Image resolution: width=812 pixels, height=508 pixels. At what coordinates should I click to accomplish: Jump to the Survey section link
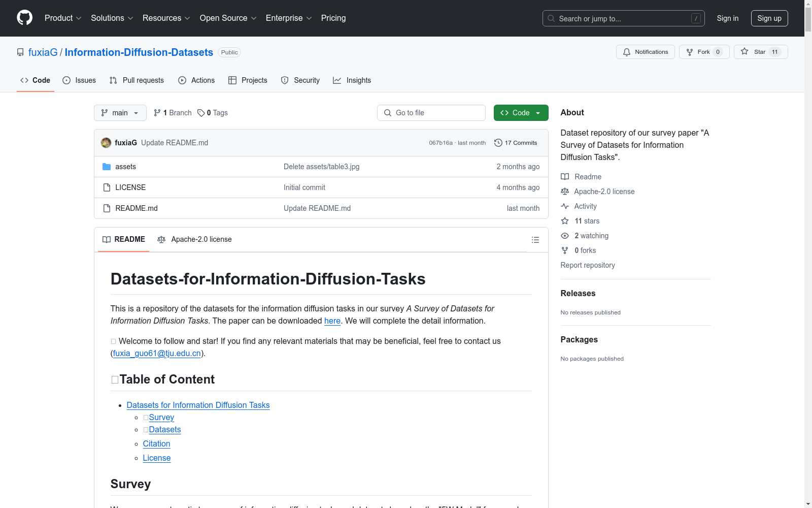pos(161,417)
